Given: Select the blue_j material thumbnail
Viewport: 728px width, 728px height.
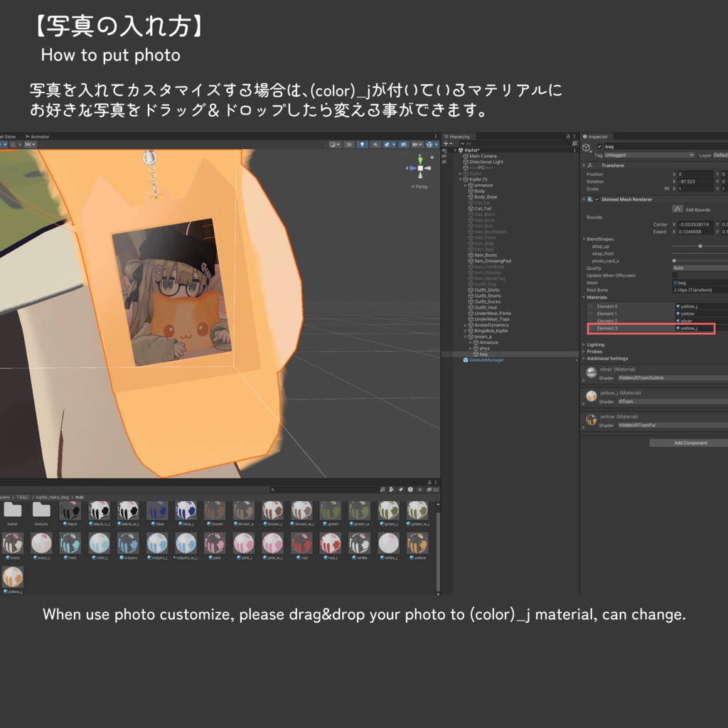Looking at the screenshot, I should pyautogui.click(x=186, y=510).
